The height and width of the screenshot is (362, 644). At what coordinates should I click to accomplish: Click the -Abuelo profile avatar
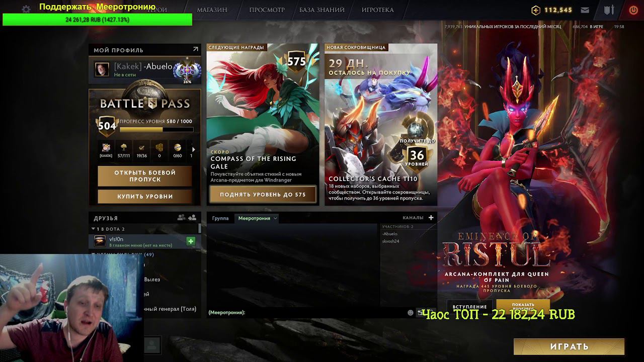tap(102, 69)
